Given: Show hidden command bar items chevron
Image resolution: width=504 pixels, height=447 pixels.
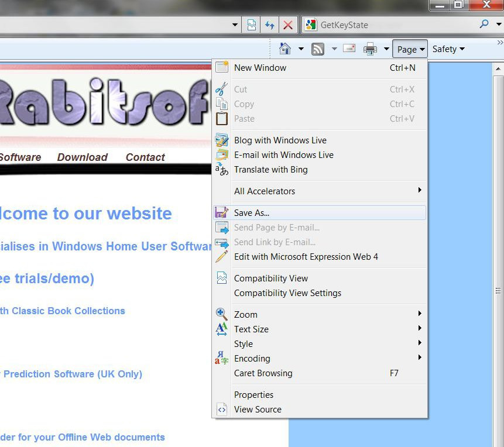Looking at the screenshot, I should 500,43.
